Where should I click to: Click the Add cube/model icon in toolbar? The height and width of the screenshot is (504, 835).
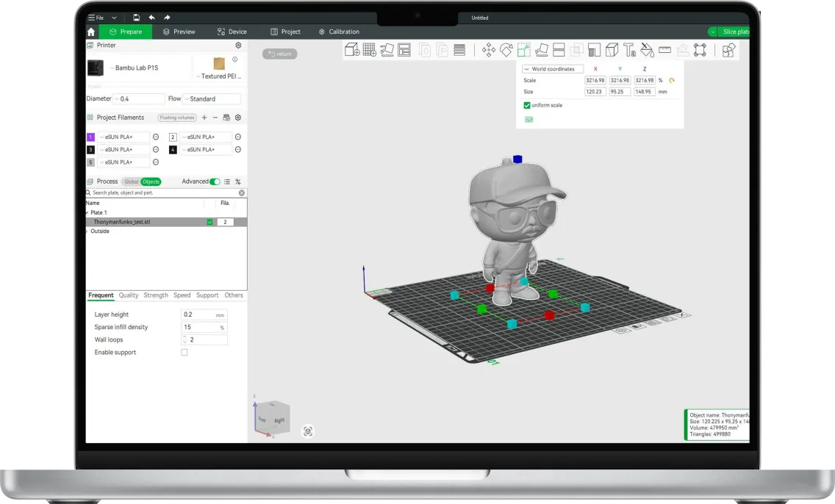click(352, 50)
